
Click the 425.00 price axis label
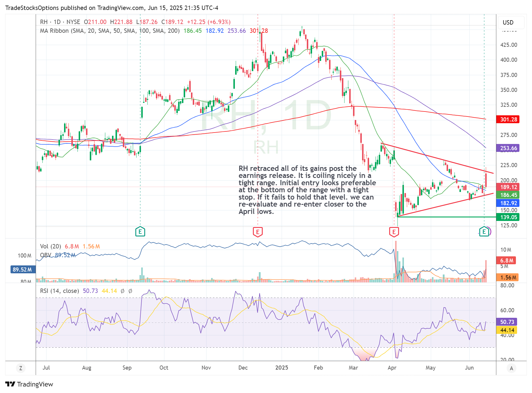(509, 45)
